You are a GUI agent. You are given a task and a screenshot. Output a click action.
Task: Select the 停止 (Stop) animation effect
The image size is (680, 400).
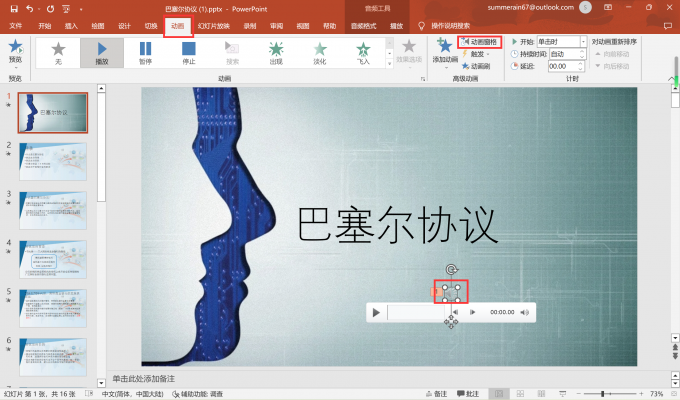coord(189,53)
